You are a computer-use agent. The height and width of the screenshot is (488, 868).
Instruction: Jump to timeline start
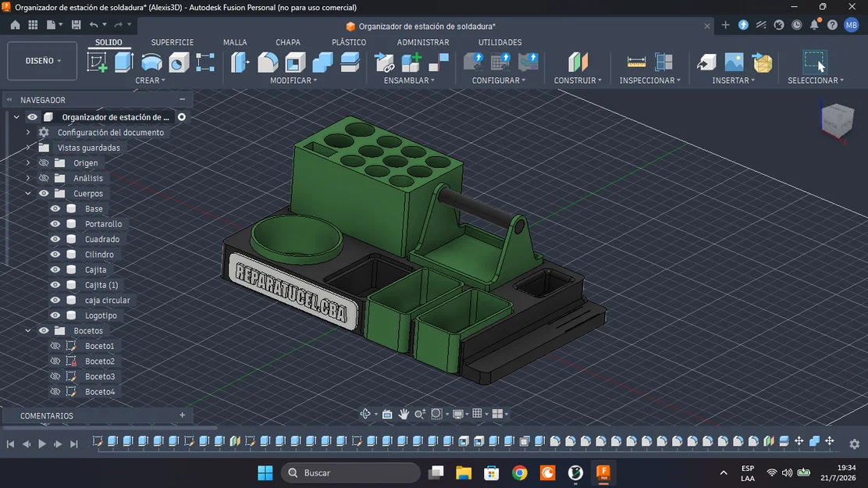[10, 443]
